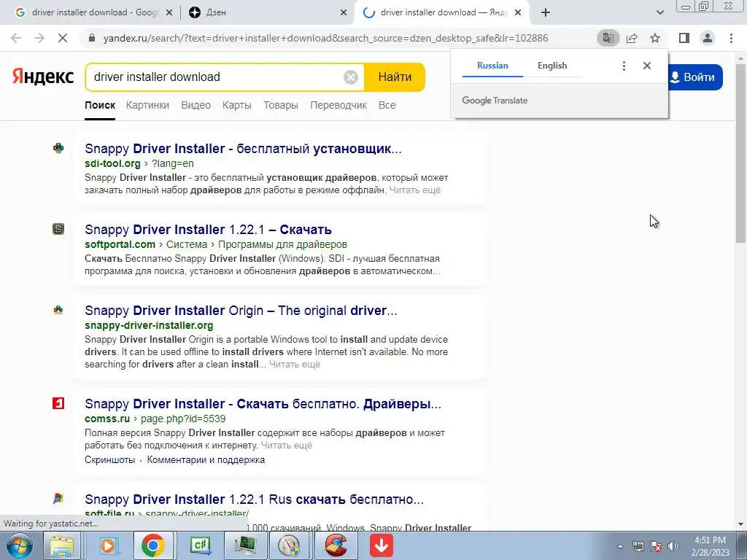Open the Windows Start button
The height and width of the screenshot is (560, 747).
click(20, 545)
